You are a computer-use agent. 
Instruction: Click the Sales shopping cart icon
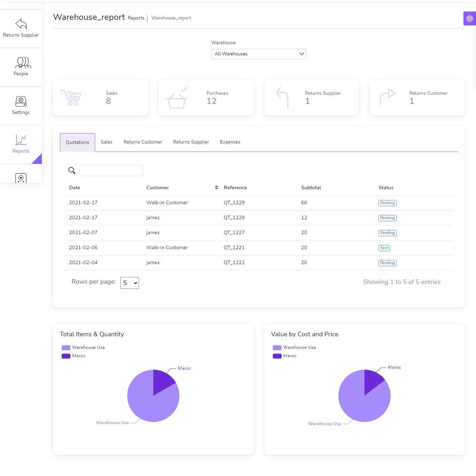[71, 98]
